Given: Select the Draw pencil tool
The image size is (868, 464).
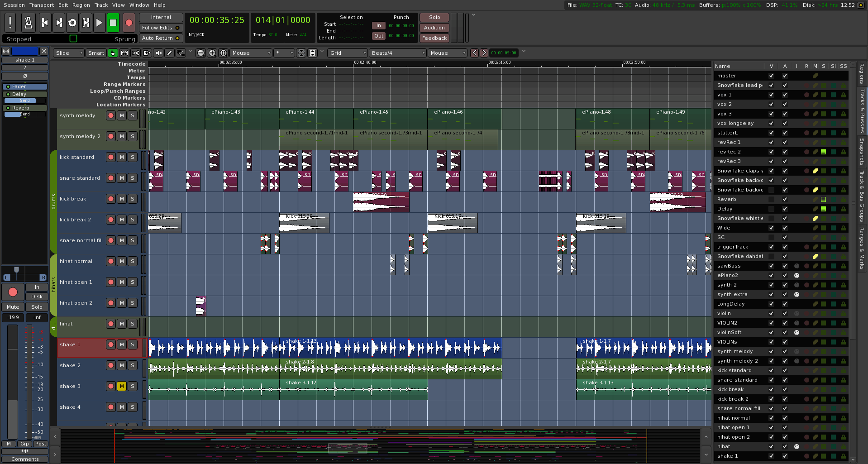Looking at the screenshot, I should pyautogui.click(x=169, y=53).
